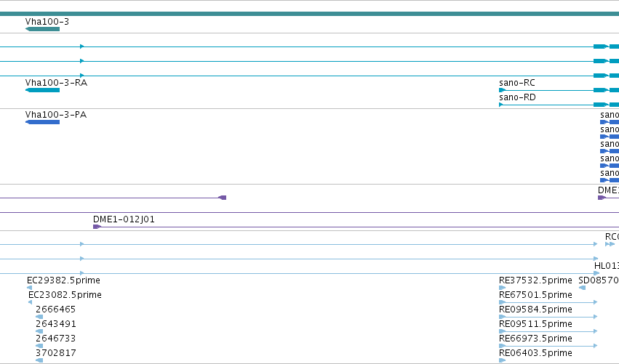
Task: Select the Vha100-3 gene label
Action: click(x=47, y=22)
